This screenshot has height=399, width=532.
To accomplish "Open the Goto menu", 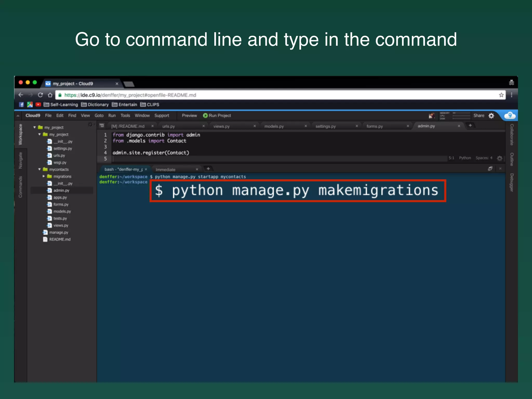I will click(x=99, y=116).
